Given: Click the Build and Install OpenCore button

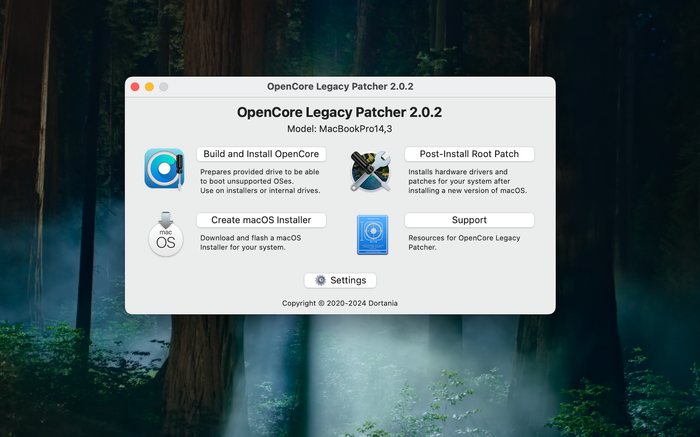Looking at the screenshot, I should pos(261,154).
